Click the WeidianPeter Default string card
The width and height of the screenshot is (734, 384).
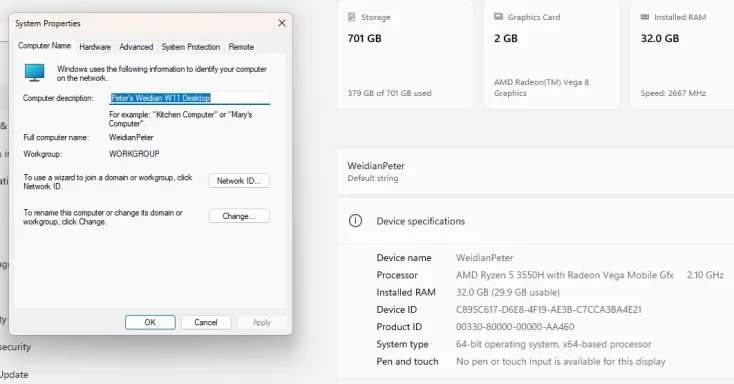coord(536,171)
